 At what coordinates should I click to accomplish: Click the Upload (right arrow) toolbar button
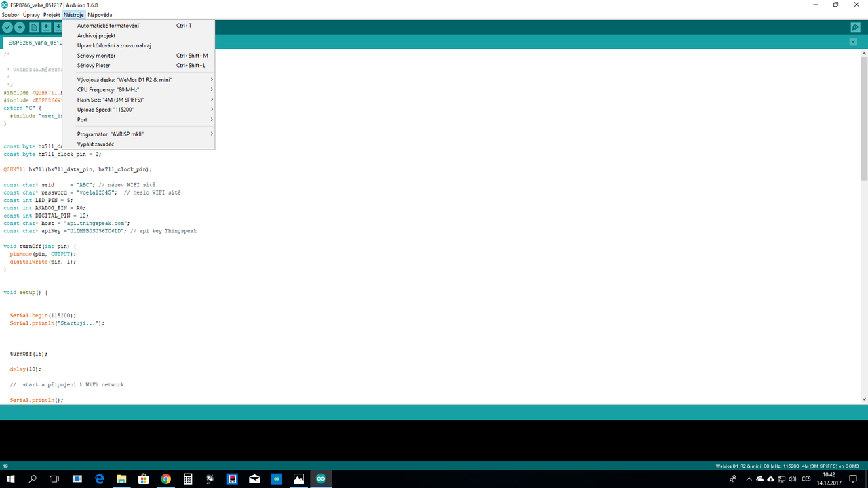coord(20,27)
